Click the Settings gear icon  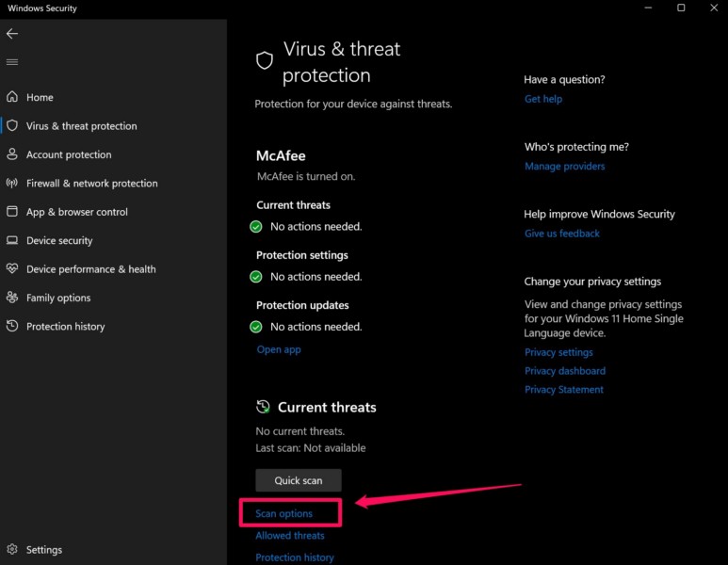[x=12, y=549]
